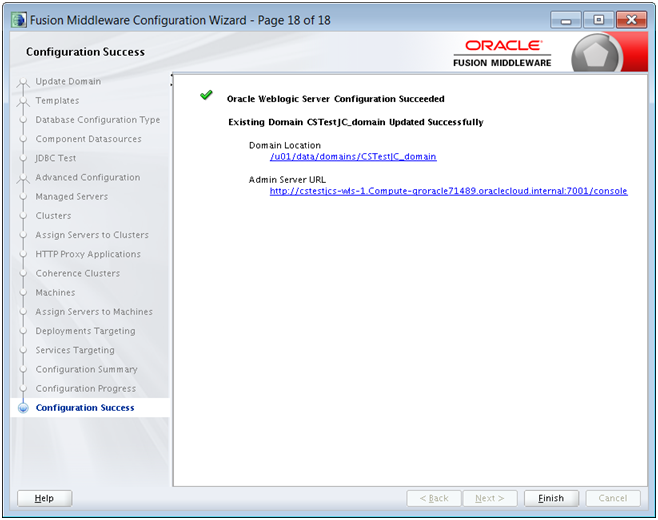
Task: Click the 'Domain Location' label
Action: (285, 145)
